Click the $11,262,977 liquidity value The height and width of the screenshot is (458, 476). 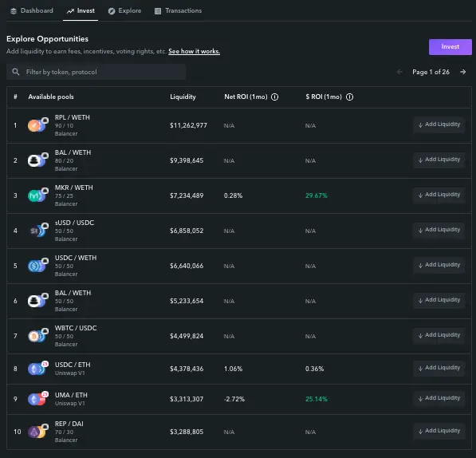coord(188,125)
